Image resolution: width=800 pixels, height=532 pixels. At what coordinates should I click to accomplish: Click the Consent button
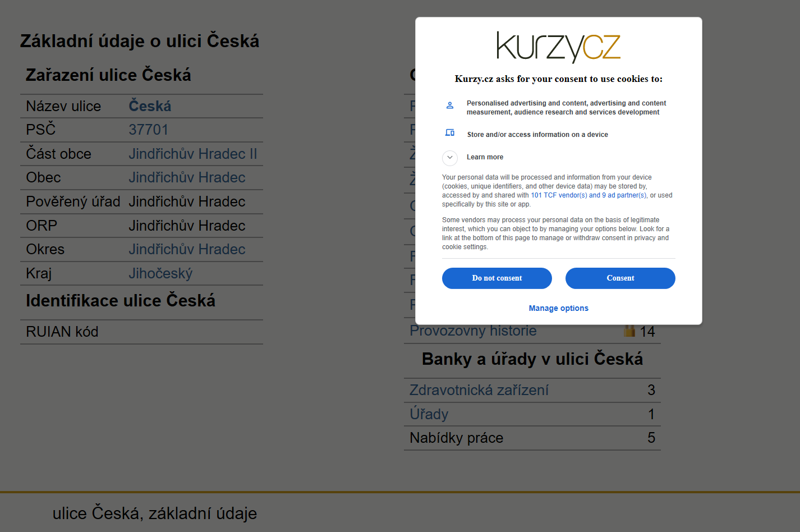click(x=620, y=278)
